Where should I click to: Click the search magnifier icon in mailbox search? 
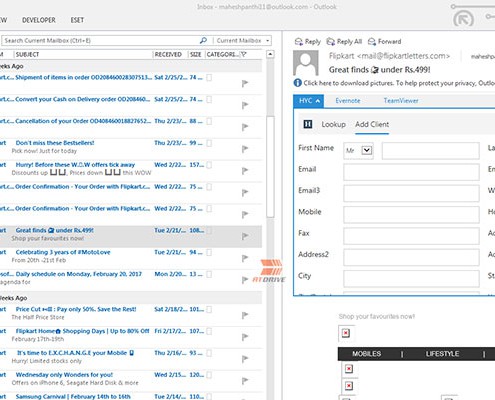203,41
